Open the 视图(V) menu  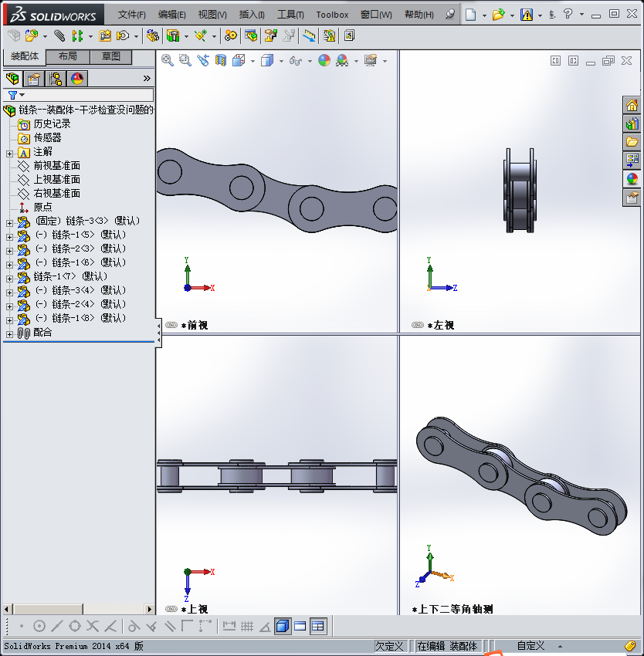pos(212,15)
